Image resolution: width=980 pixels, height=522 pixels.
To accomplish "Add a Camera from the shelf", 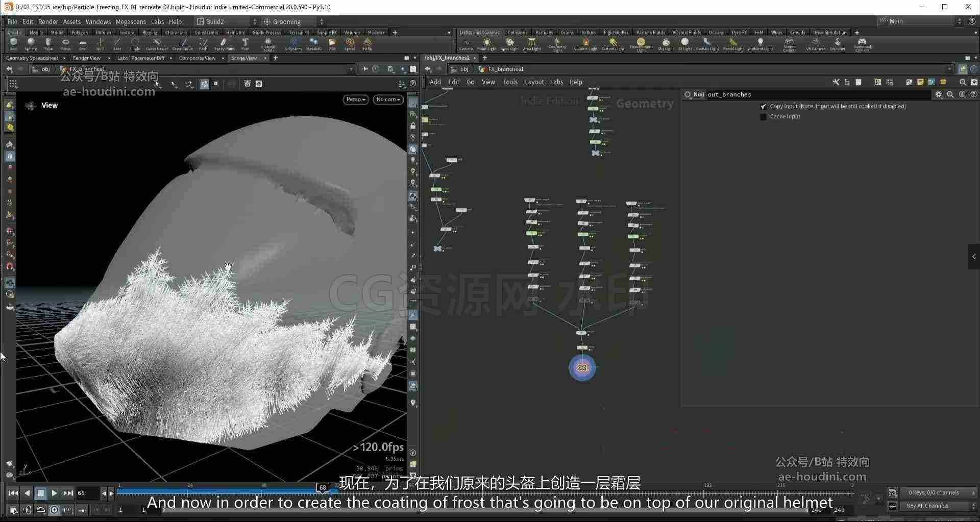I will (466, 44).
